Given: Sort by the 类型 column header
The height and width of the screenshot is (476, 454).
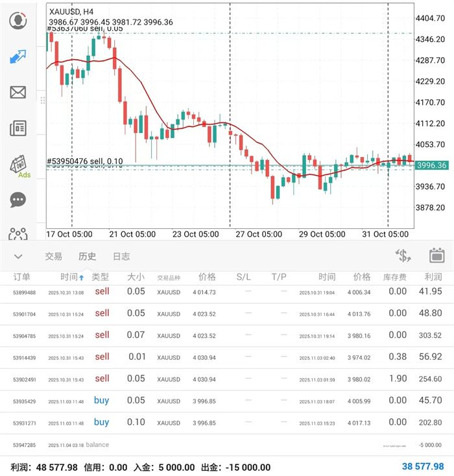Looking at the screenshot, I should coord(101,277).
